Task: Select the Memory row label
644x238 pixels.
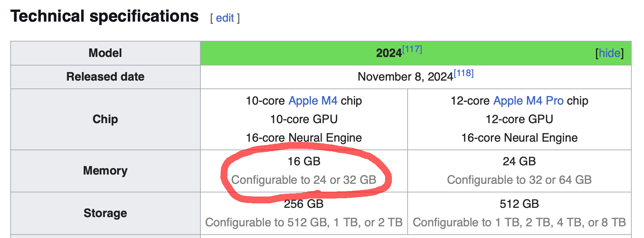Action: [105, 171]
